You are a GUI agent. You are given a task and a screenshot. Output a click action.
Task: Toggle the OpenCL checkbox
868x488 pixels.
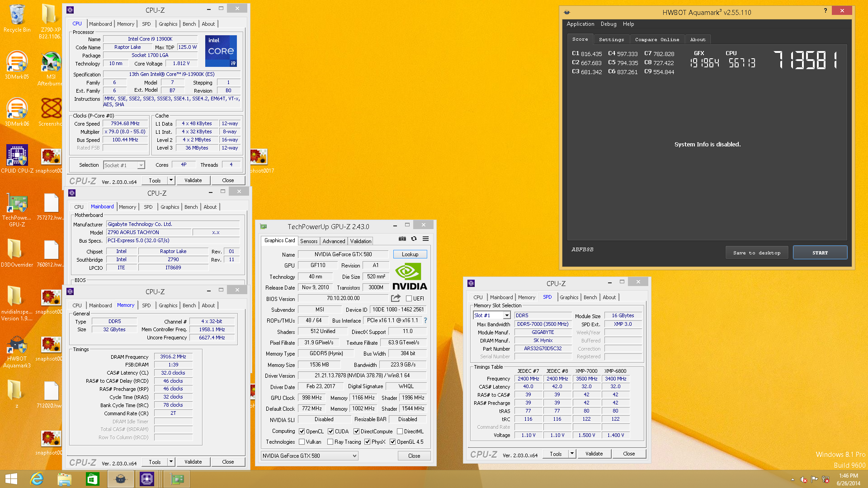[302, 432]
